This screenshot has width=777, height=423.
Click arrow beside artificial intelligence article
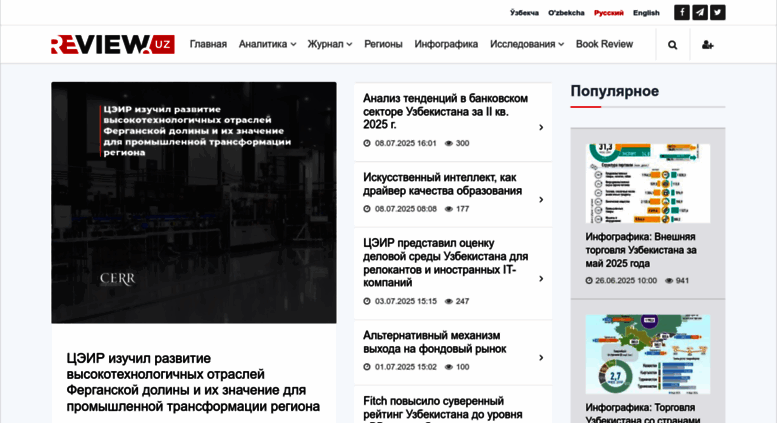tap(541, 200)
